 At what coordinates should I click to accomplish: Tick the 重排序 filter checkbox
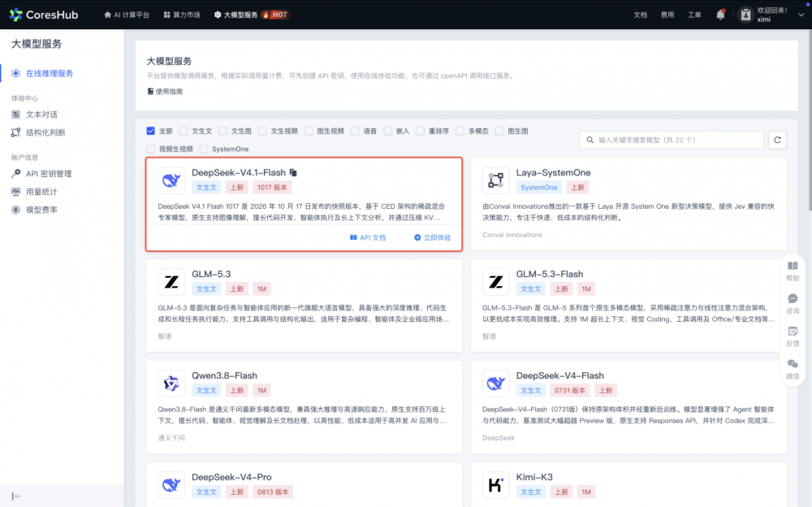[420, 131]
